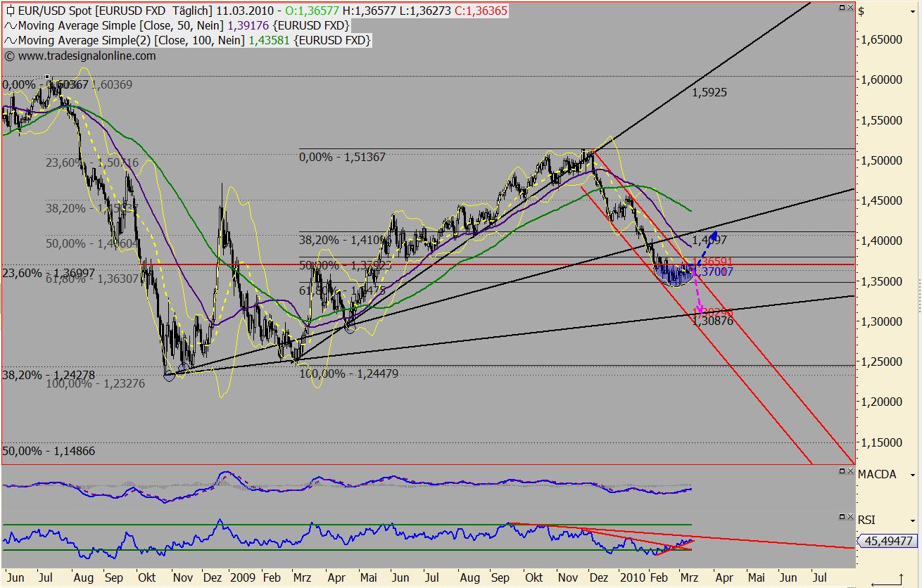Click the wave icon for Moving Average Simple [Close, 50]
This screenshot has height=588, width=922.
point(8,24)
